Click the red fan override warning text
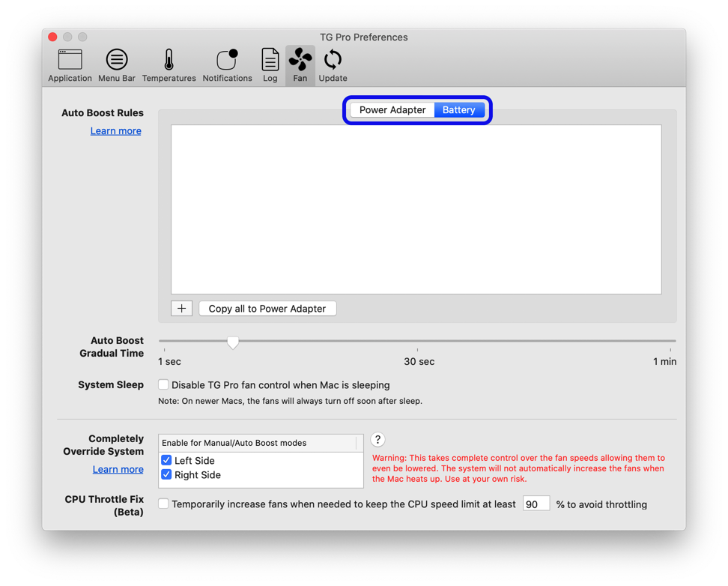This screenshot has width=728, height=586. coord(518,468)
